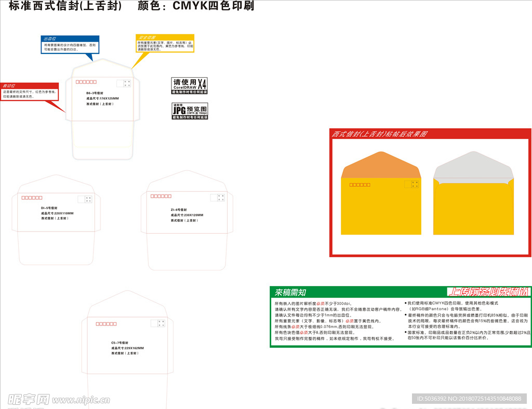
Task: Click the JPG预览图 preview badge
Action: (189, 110)
